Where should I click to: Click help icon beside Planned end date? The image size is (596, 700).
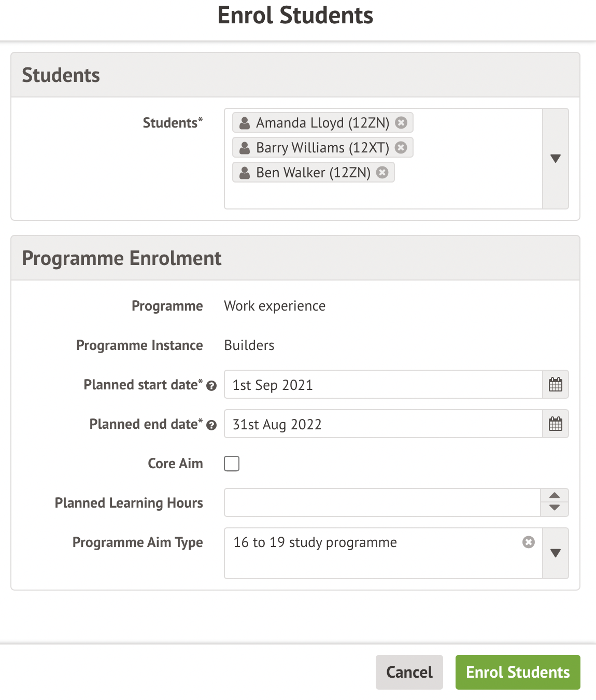(211, 425)
